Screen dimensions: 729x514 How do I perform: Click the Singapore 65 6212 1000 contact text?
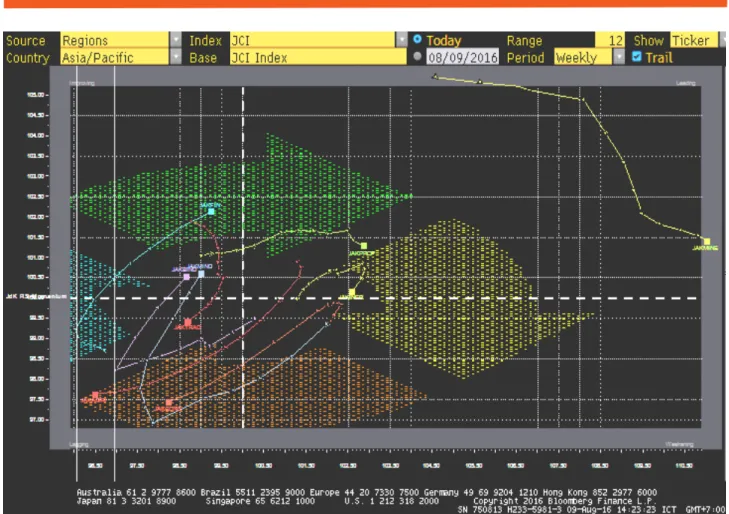(260, 501)
